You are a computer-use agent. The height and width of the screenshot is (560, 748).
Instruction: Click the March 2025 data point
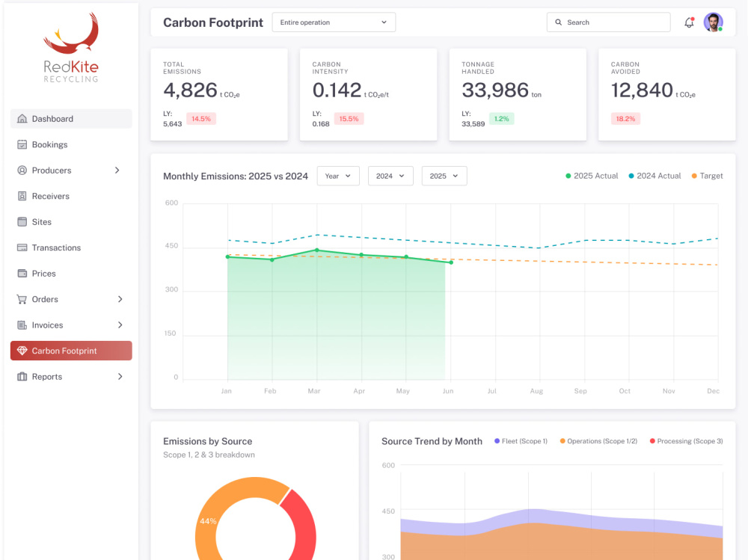point(317,250)
